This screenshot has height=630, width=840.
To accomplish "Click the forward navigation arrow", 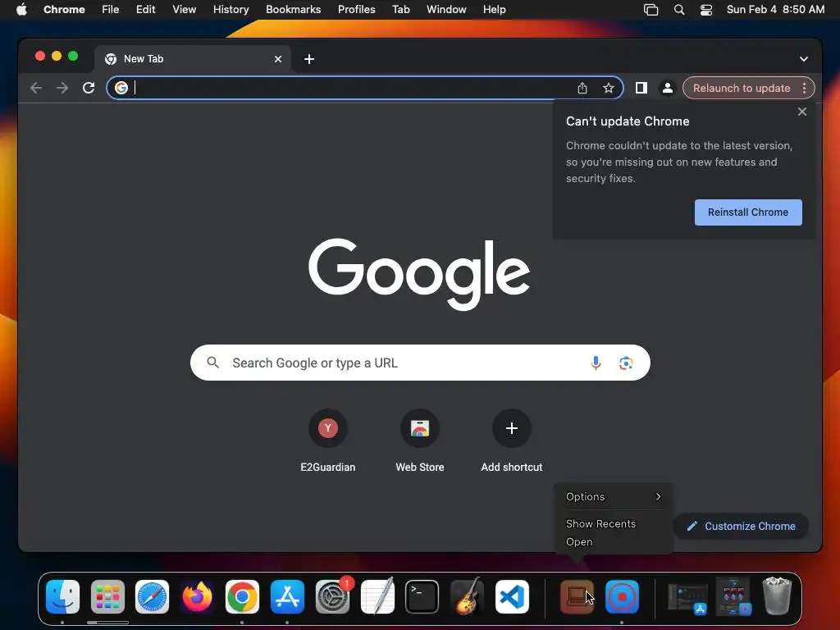I will [62, 88].
